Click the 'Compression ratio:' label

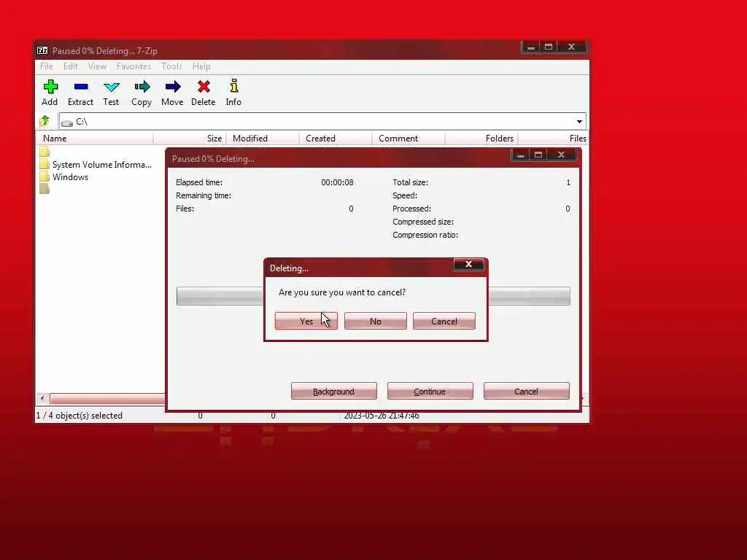tap(425, 235)
